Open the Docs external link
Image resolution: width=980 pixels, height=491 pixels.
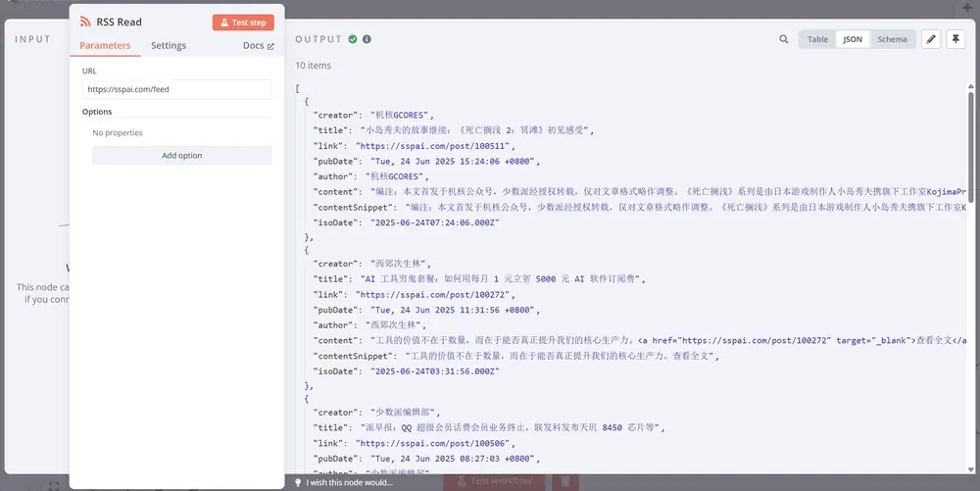point(258,46)
